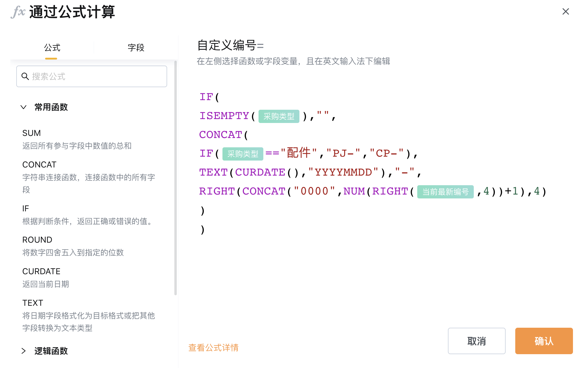Focus the 搜索公式 input field
The width and height of the screenshot is (588, 368).
point(92,76)
